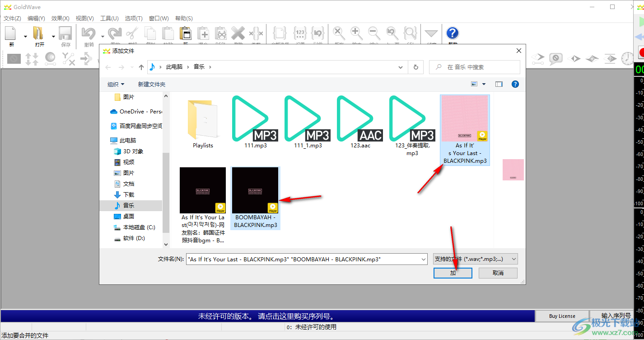Click the Select All braces icon
Screen dimensions: 644x340
click(280, 33)
